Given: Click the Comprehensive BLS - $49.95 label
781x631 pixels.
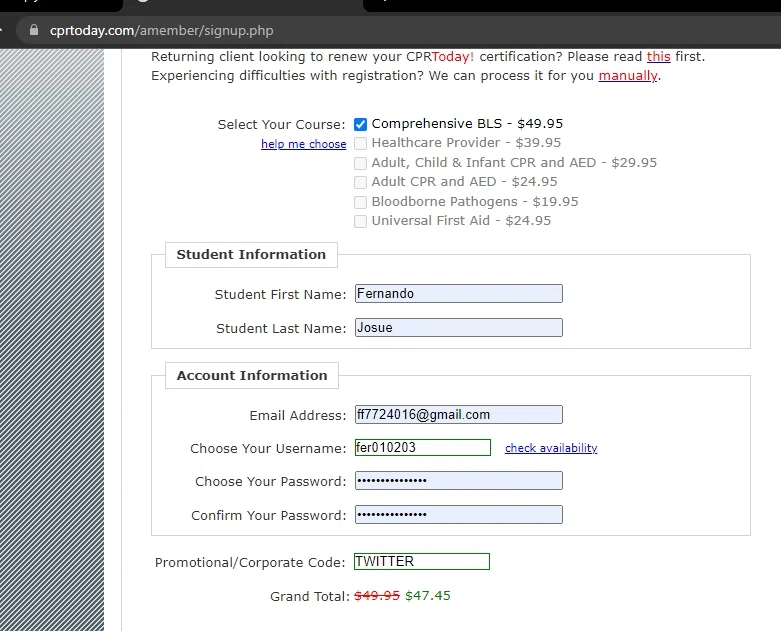Looking at the screenshot, I should tap(467, 124).
